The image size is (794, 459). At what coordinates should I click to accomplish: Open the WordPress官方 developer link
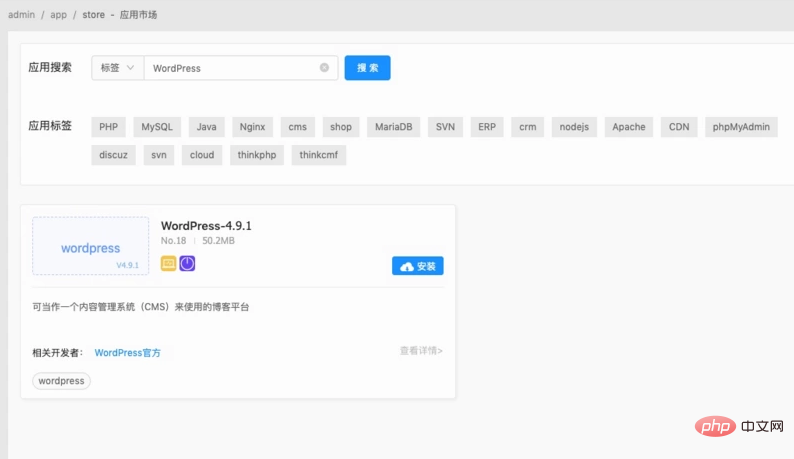[x=127, y=353]
